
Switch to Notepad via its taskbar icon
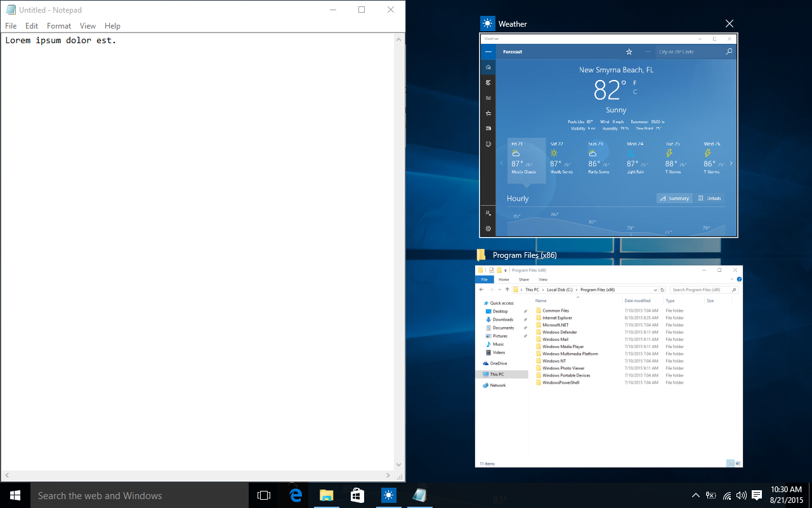coord(419,495)
